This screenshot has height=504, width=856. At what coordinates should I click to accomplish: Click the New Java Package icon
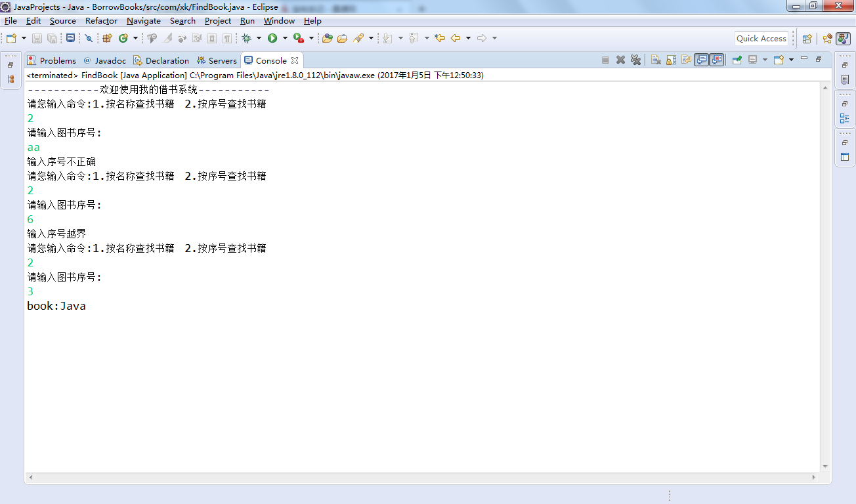tap(107, 38)
